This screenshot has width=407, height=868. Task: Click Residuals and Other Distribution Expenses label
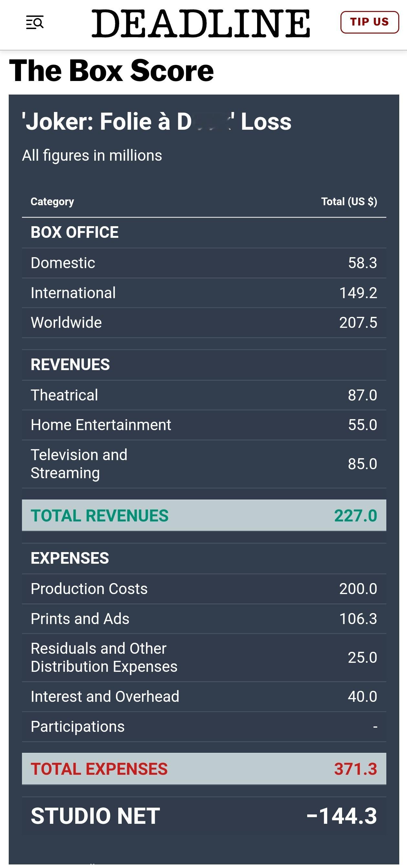coord(104,657)
